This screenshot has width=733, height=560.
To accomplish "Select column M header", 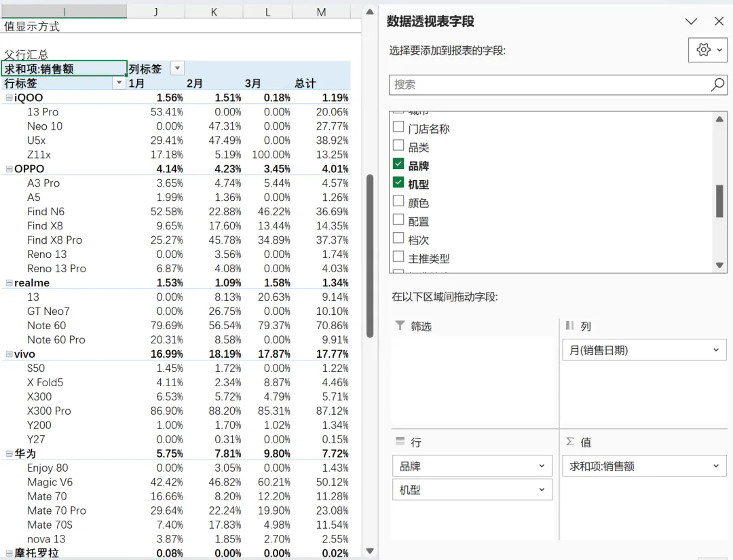I will 321,12.
